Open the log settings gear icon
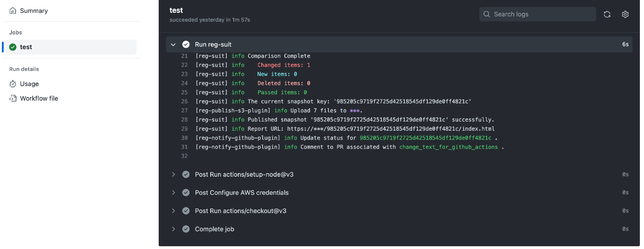This screenshot has width=644, height=249. click(x=625, y=14)
